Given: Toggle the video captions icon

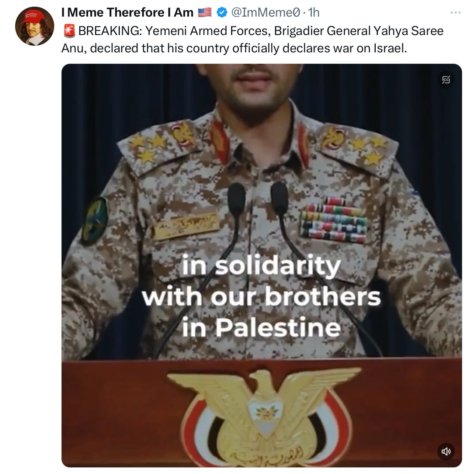Looking at the screenshot, I should point(446,80).
